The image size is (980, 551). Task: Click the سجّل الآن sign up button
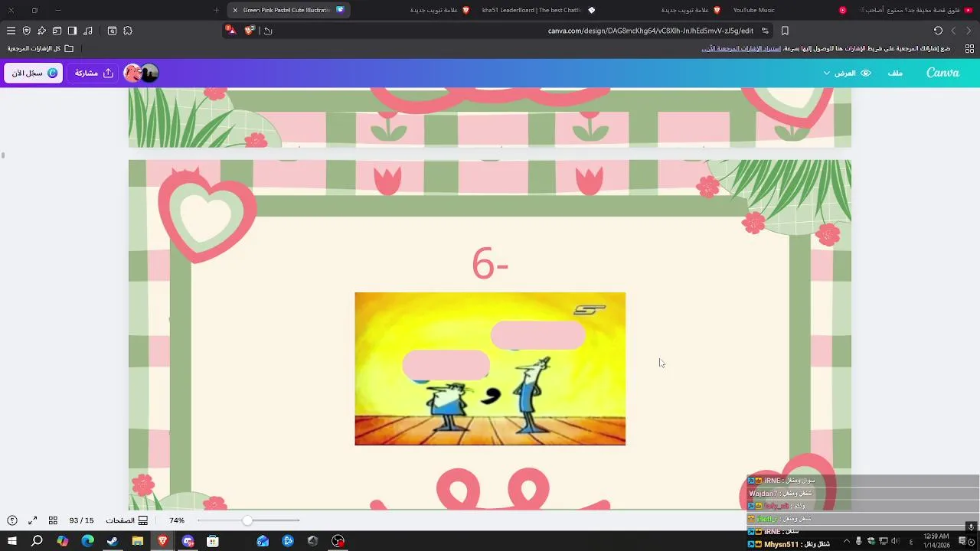(x=34, y=73)
